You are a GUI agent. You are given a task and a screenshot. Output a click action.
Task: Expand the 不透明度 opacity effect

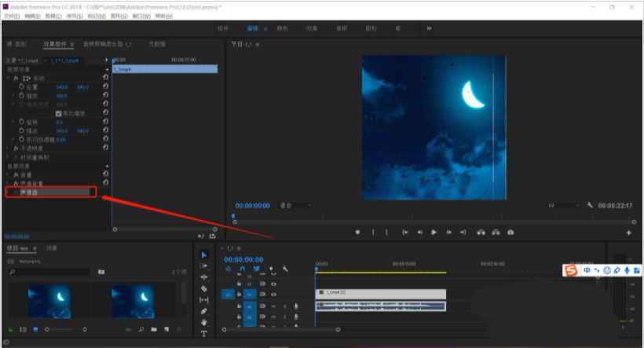(x=9, y=148)
